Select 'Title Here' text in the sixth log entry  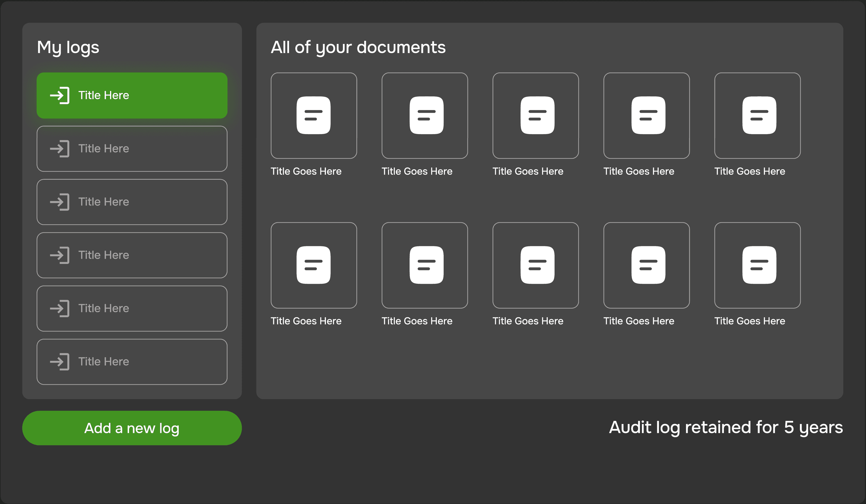(x=104, y=361)
